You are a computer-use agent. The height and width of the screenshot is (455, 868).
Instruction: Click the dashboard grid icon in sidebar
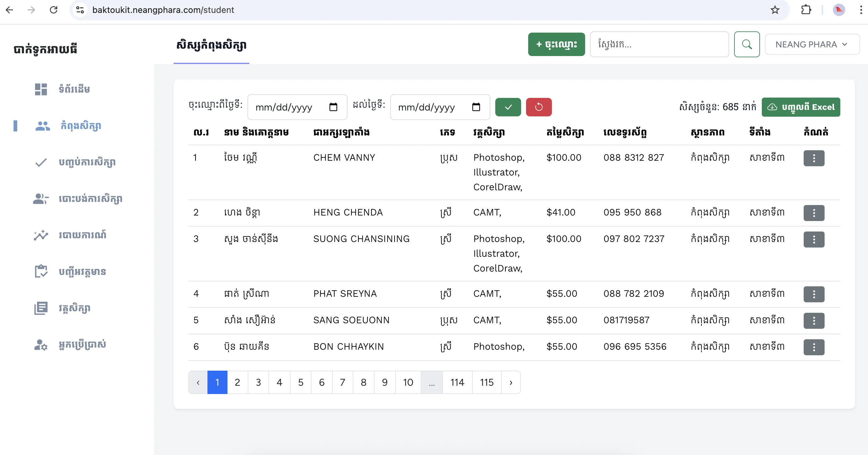click(41, 89)
